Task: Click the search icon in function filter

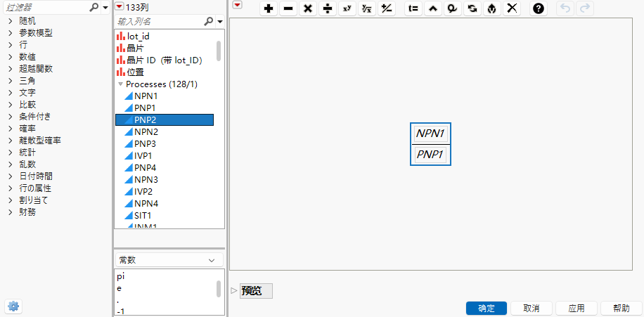Action: point(94,7)
